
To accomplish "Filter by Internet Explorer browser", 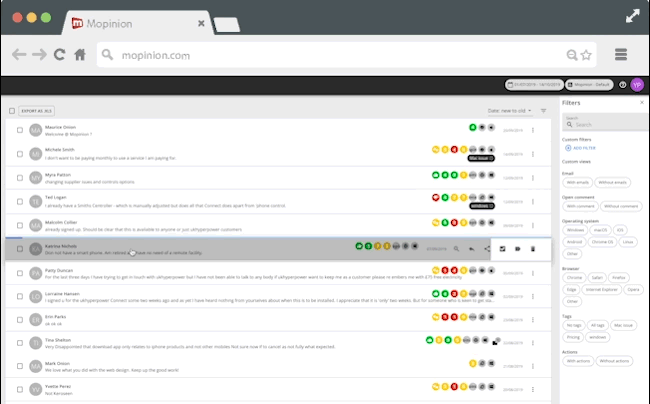I will pos(601,290).
